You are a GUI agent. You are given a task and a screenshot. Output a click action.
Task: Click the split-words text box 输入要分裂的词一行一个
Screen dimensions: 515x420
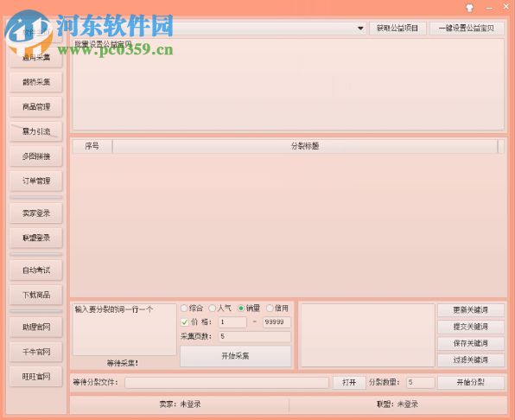click(124, 329)
